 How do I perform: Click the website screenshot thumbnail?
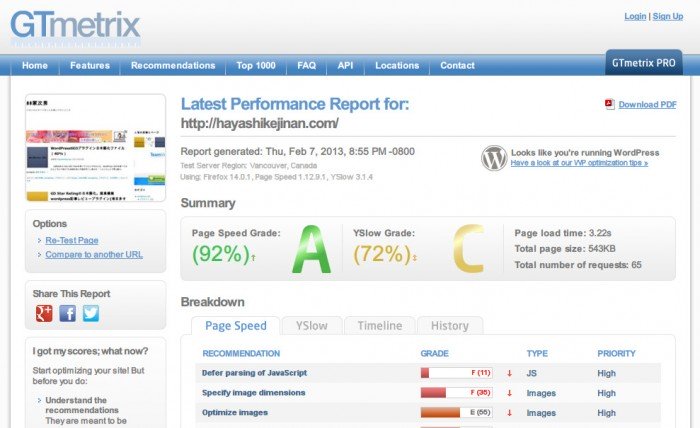(95, 148)
